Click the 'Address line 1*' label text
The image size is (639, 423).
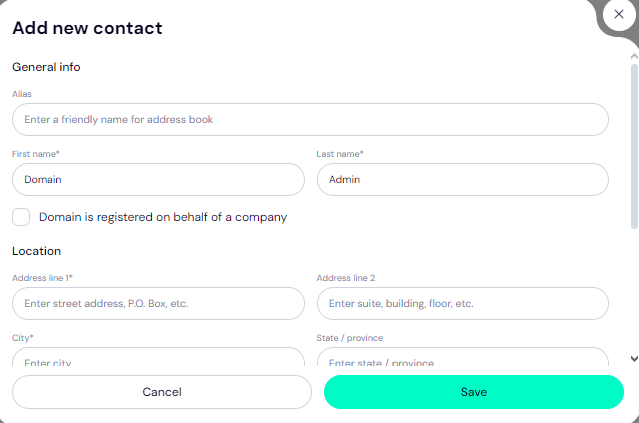pyautogui.click(x=42, y=277)
